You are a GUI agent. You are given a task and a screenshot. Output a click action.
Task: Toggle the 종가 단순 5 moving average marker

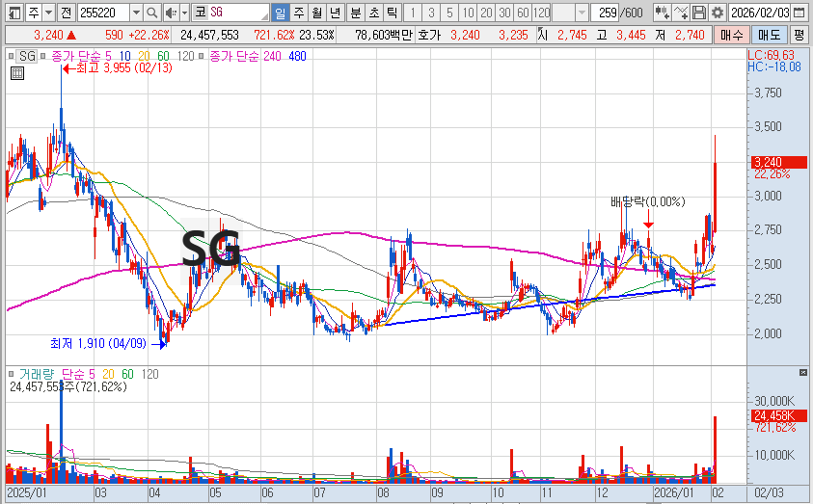tap(42, 56)
